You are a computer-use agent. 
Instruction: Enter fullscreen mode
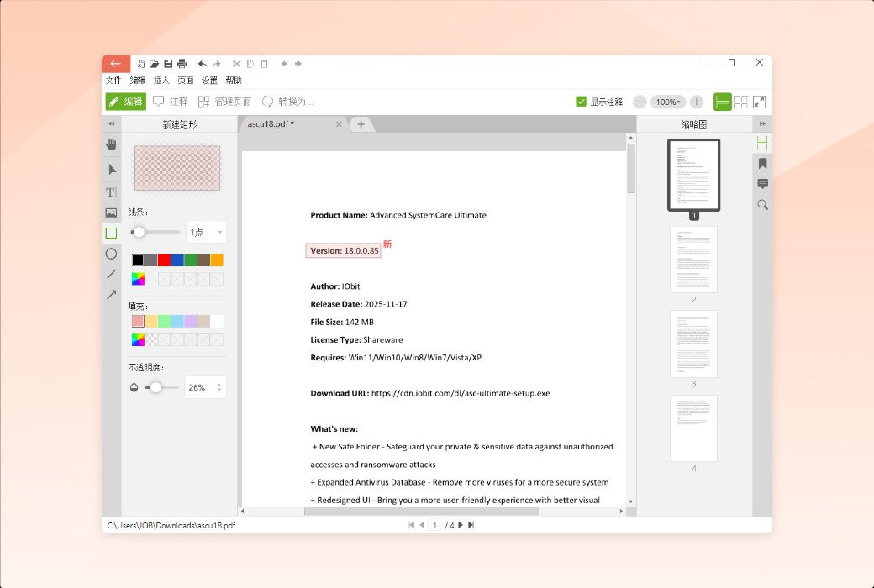coord(759,102)
